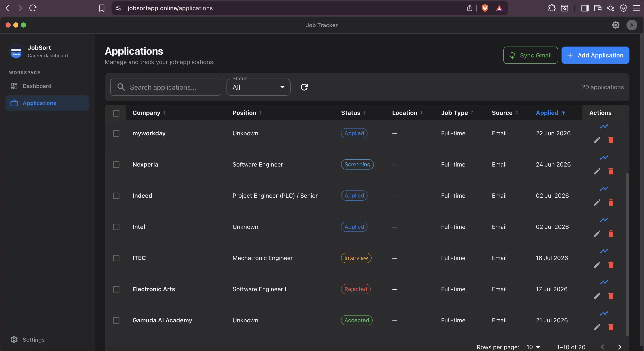Delete the Indeed application row
644x351 pixels.
(611, 202)
